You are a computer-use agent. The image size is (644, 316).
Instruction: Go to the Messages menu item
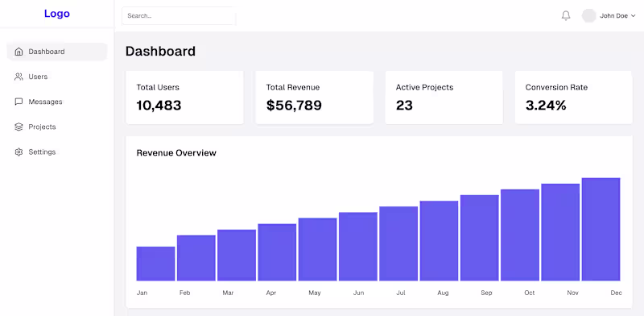click(57, 102)
